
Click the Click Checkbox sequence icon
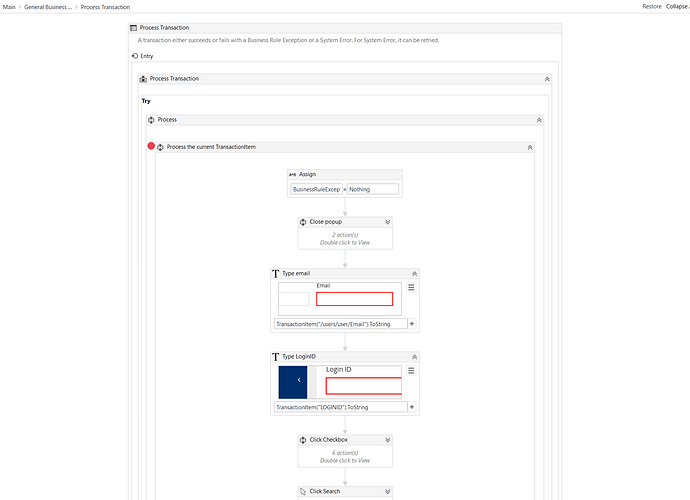coord(303,440)
